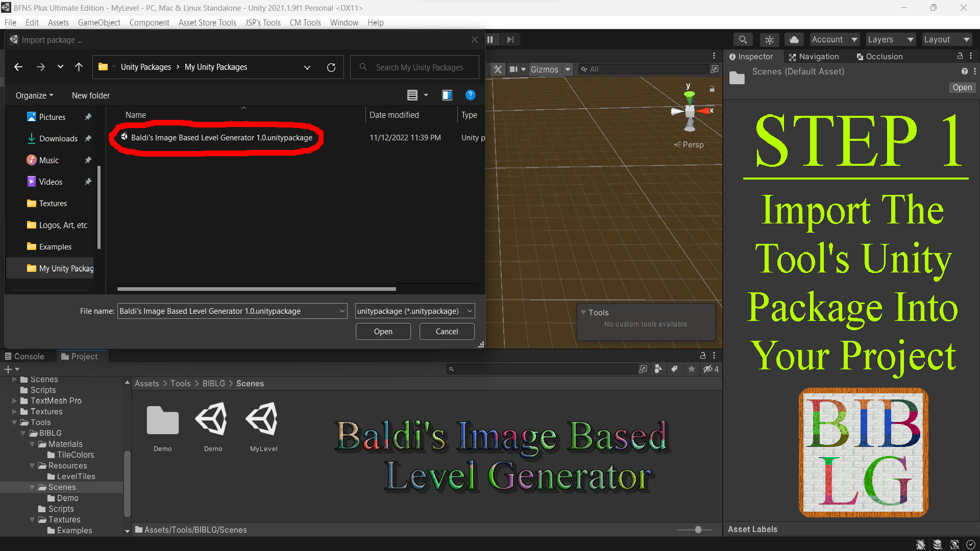Click the Pause button in the playback controls
The width and height of the screenshot is (980, 551).
pyautogui.click(x=490, y=39)
